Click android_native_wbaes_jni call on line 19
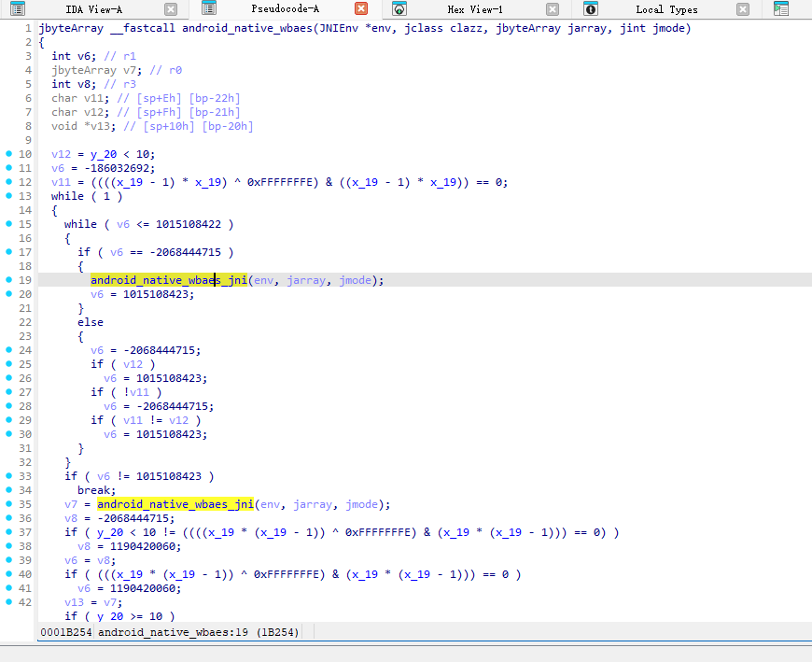The width and height of the screenshot is (812, 662). click(169, 280)
